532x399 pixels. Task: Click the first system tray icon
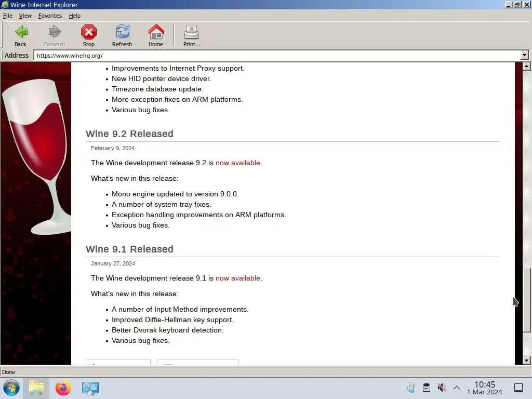[410, 388]
